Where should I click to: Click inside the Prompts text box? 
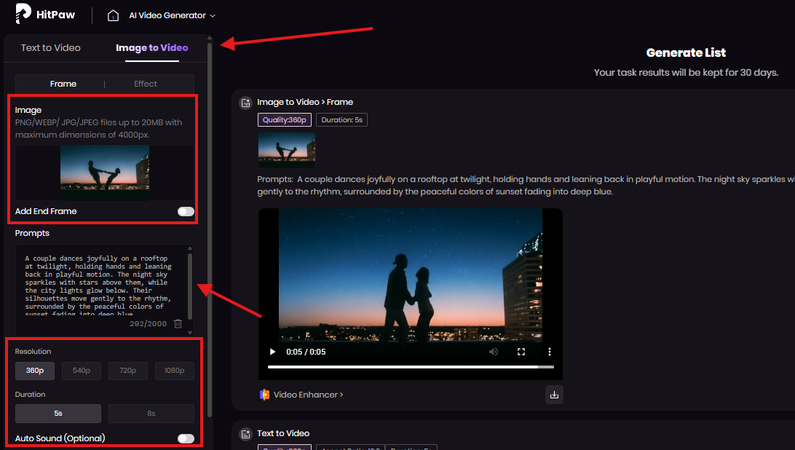pyautogui.click(x=101, y=286)
